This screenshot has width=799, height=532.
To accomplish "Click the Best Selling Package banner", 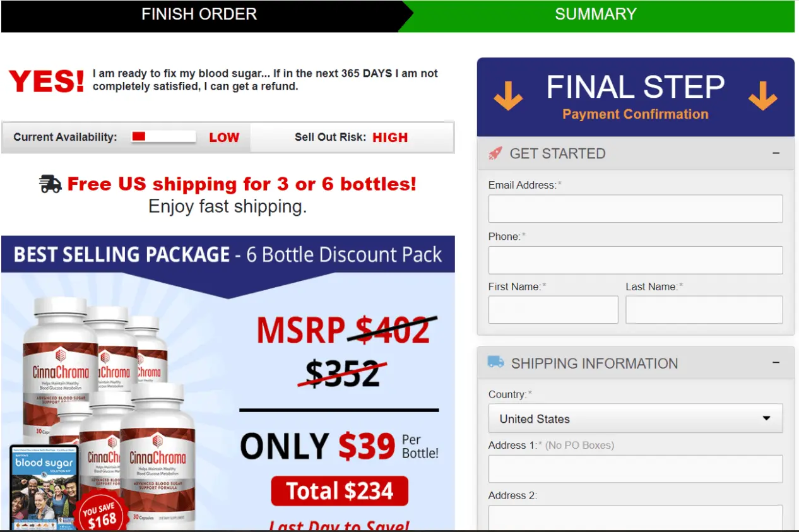I will point(228,254).
